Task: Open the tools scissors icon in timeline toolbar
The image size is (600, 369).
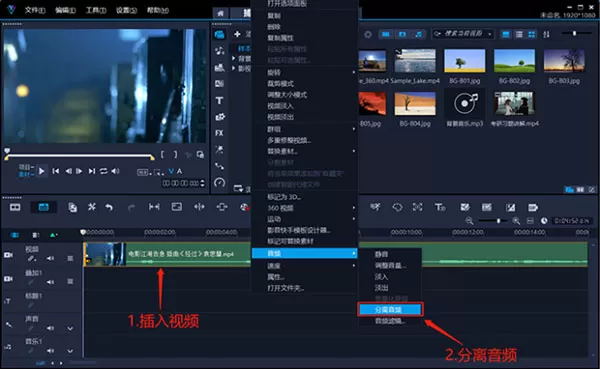Action: (91, 207)
